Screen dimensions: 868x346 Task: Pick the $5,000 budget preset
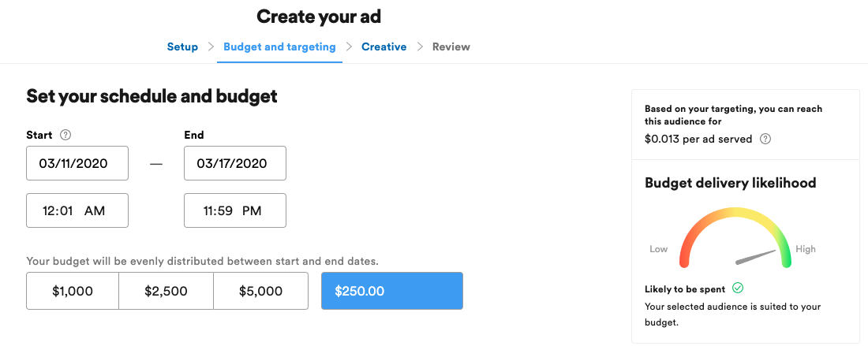(260, 291)
